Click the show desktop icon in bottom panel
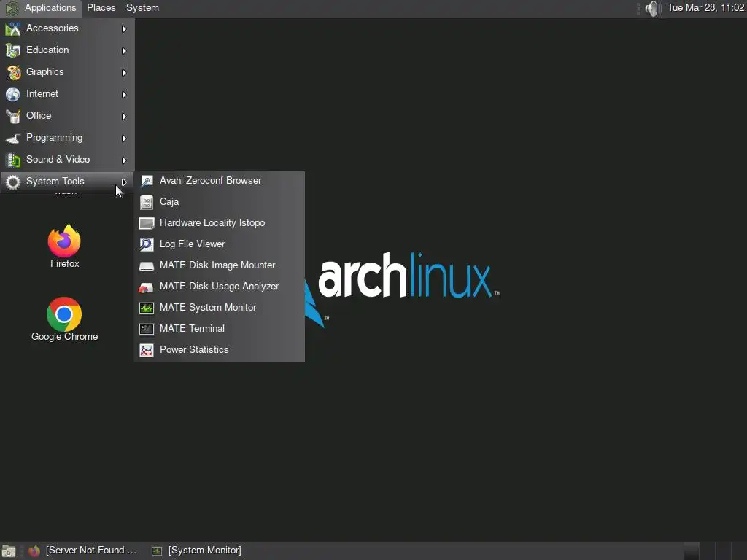The height and width of the screenshot is (560, 747). click(9, 551)
